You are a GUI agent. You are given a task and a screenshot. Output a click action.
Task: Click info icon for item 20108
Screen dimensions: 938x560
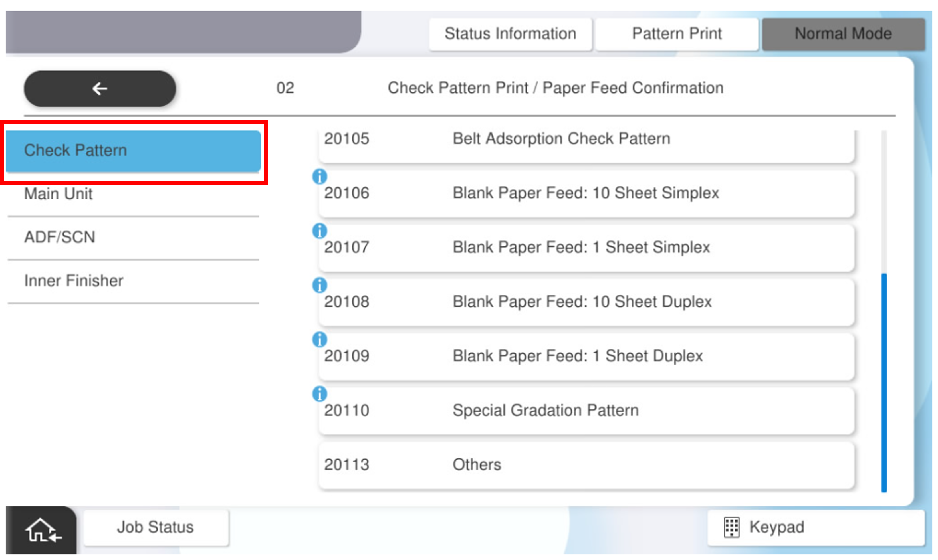[x=319, y=285]
